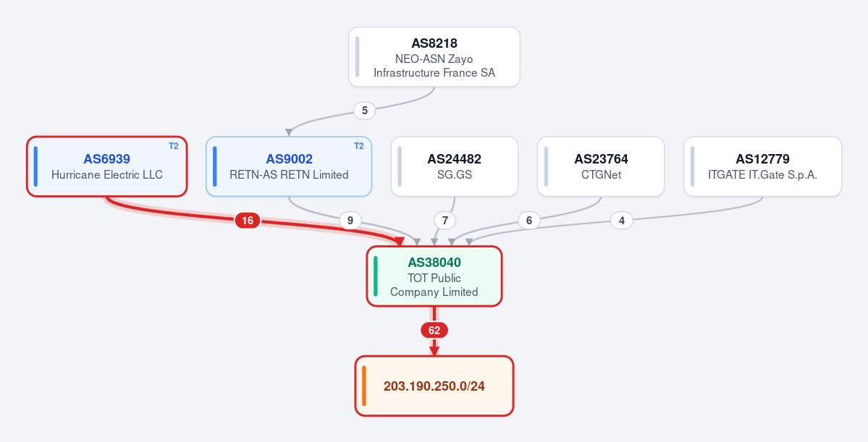Select the edge count badge 7
Image resolution: width=868 pixels, height=442 pixels.
click(445, 221)
